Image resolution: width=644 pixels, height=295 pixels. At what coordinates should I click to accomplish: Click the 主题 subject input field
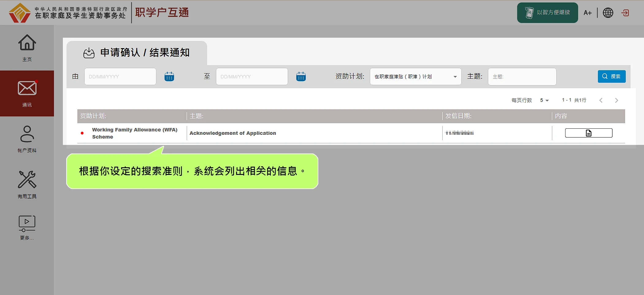522,77
